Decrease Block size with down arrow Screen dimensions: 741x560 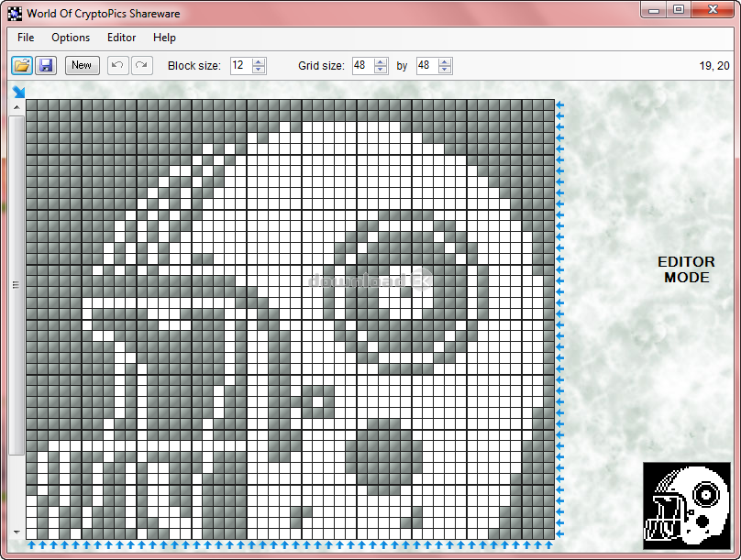coord(259,70)
